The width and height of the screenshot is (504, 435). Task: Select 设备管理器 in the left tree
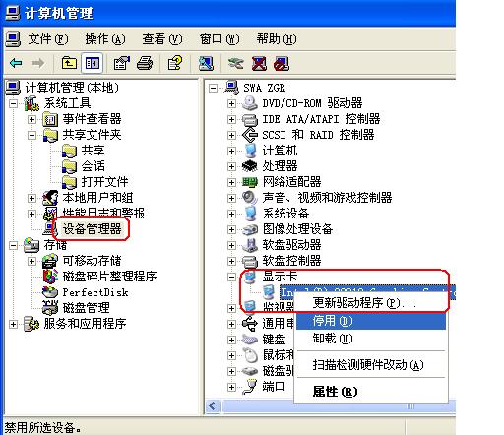click(x=92, y=229)
